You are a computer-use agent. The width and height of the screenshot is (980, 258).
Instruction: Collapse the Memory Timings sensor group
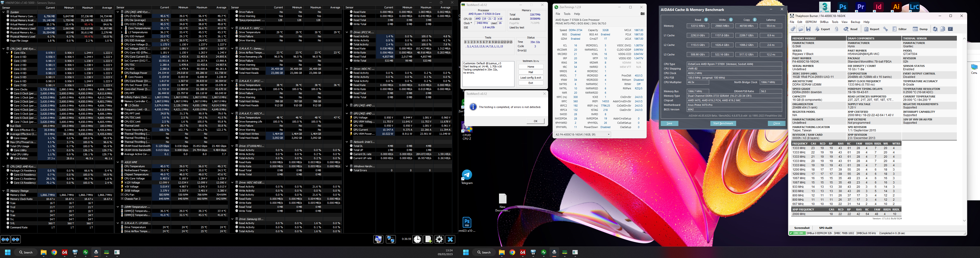click(x=3, y=191)
